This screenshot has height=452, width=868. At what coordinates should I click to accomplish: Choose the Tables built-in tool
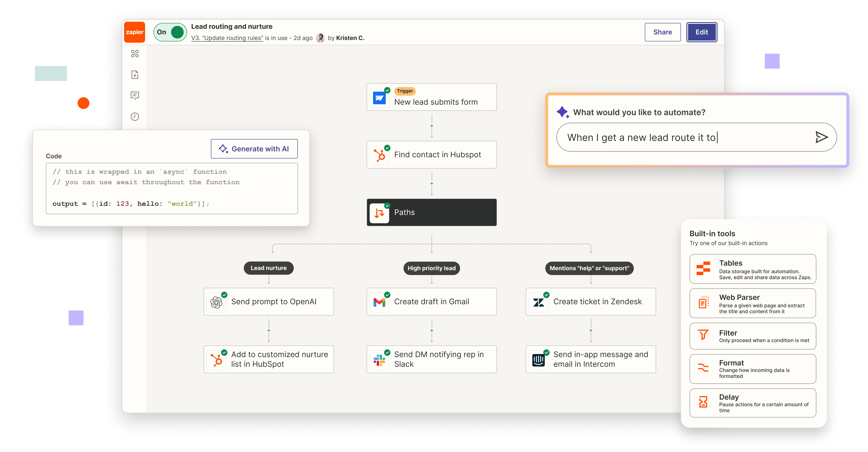tap(752, 269)
